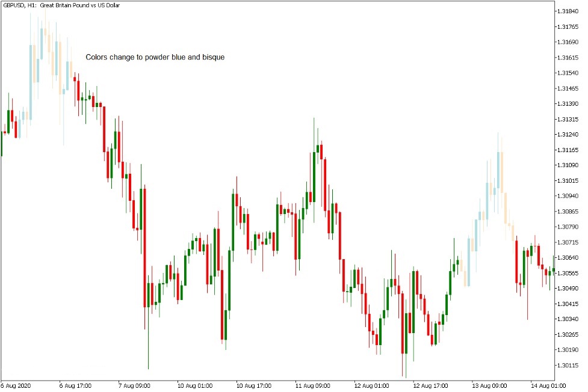
Task: Select the 'Colors change to powder blue and bisque' label
Action: 155,57
